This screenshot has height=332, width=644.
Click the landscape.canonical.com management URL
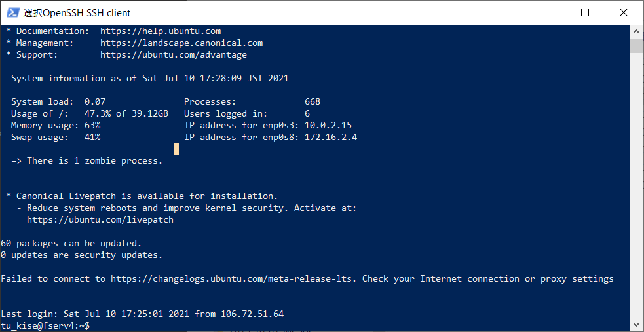181,43
